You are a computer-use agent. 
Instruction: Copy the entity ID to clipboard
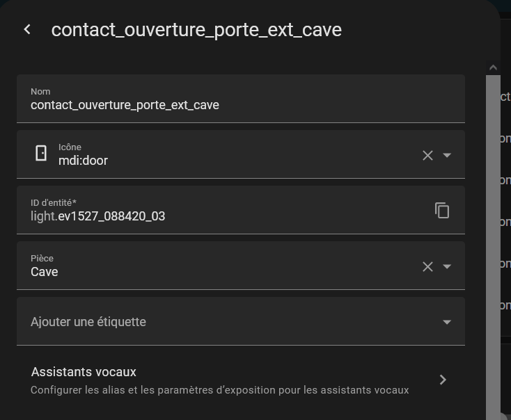coord(442,210)
